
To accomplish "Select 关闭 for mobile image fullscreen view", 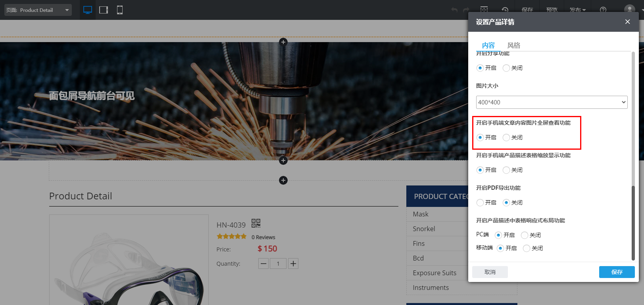I will (506, 137).
